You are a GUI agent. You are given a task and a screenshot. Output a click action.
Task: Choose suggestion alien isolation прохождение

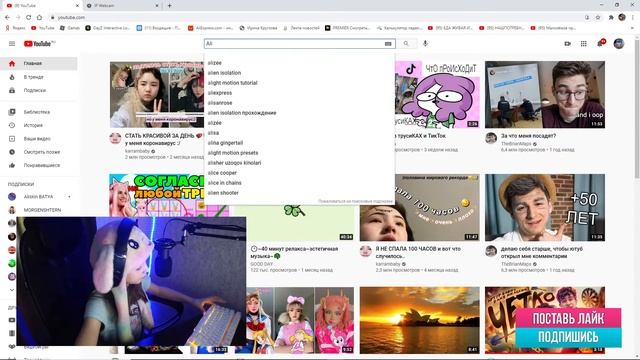[x=300, y=113]
